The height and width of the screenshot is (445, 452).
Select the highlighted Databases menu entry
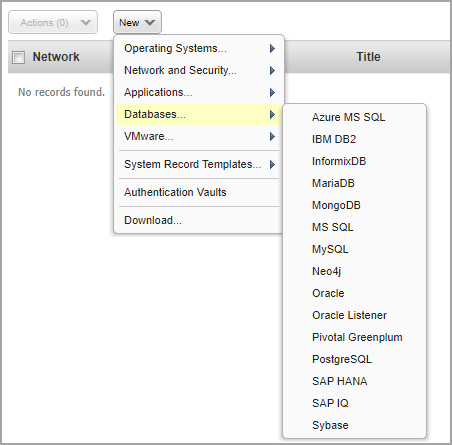click(199, 114)
